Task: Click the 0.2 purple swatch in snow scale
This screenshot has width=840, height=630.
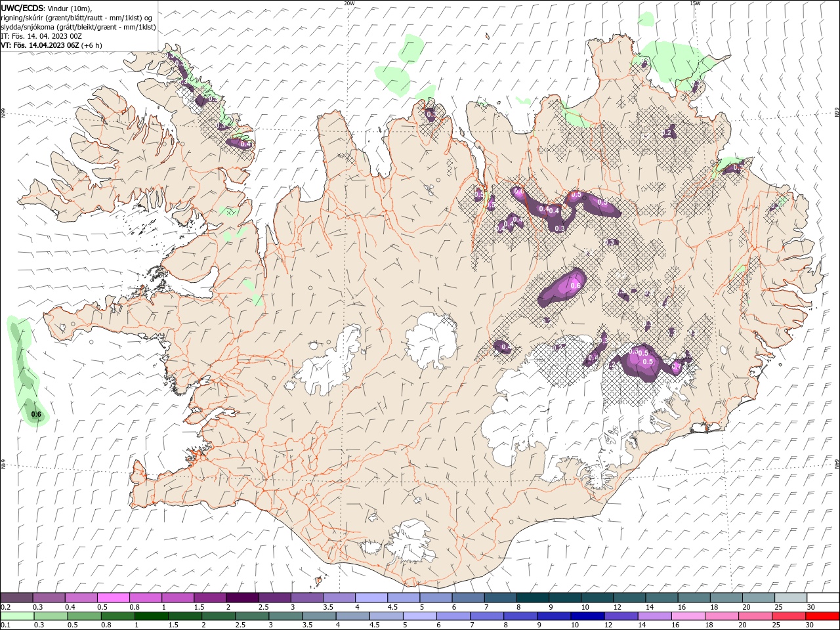Action: click(17, 598)
